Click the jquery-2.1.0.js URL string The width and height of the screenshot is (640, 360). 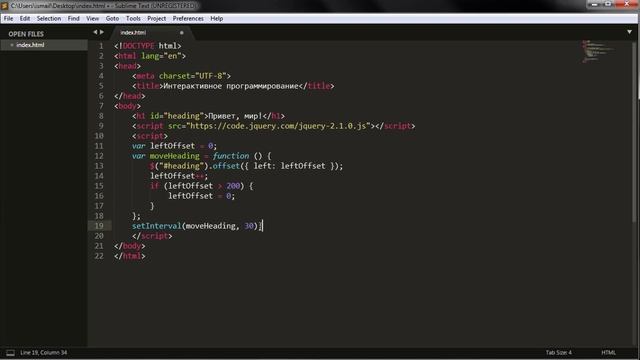[x=278, y=126]
